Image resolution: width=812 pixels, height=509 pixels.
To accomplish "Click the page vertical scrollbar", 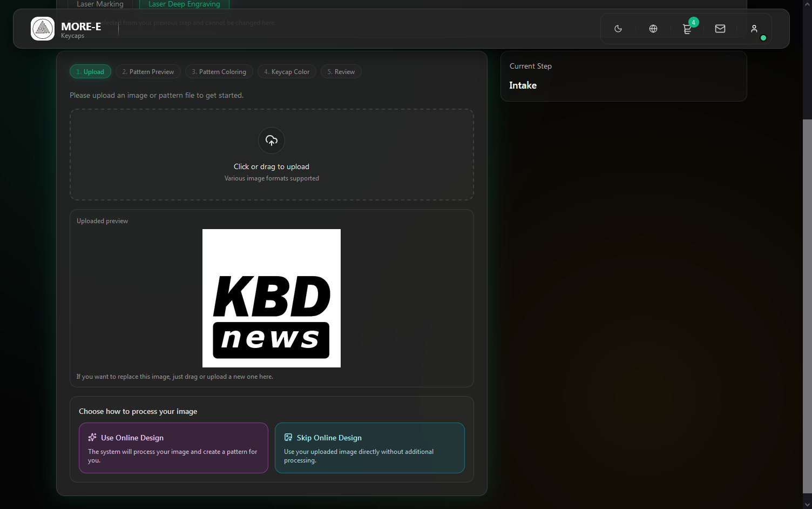I will coord(807,305).
